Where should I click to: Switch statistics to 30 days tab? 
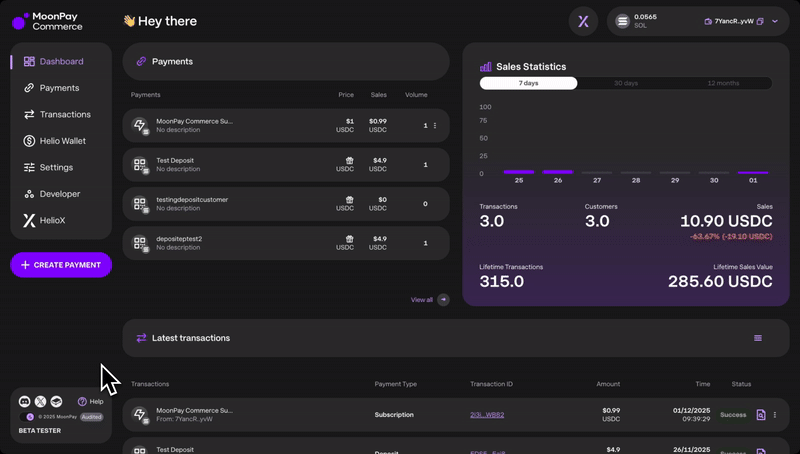coord(626,83)
